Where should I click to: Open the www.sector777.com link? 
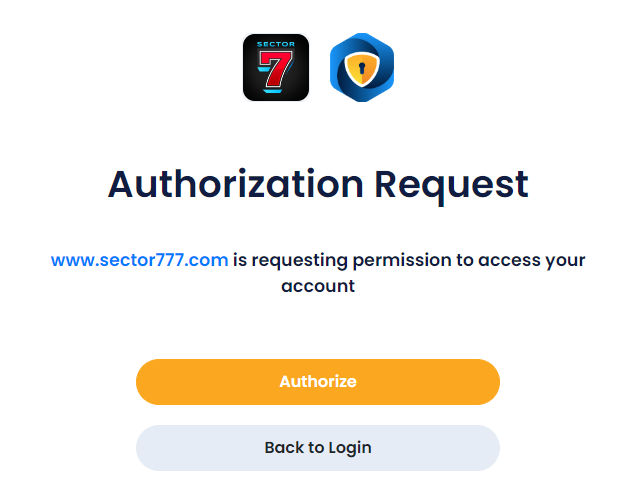[139, 260]
